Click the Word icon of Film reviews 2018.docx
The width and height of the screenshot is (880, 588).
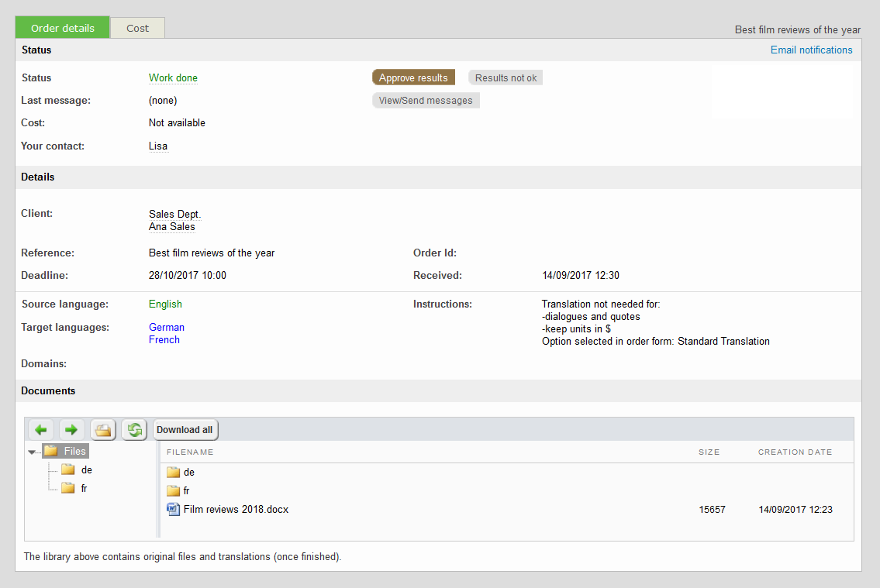click(173, 509)
